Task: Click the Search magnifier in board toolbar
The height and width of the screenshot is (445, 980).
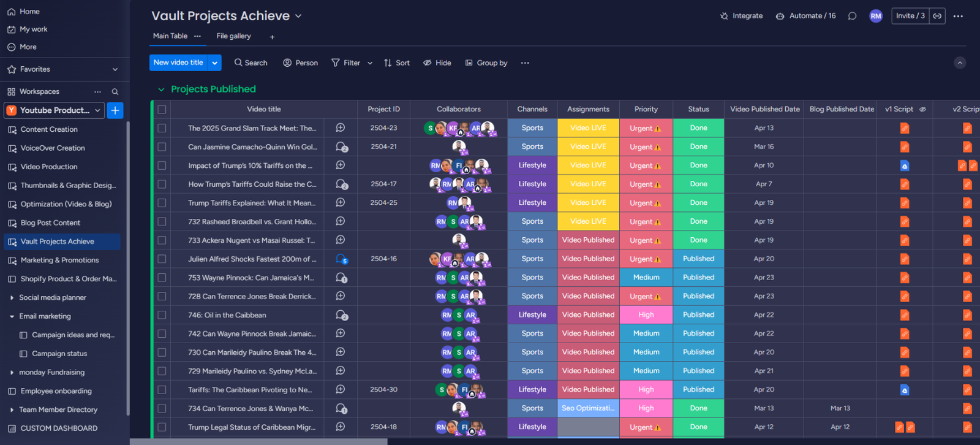Action: tap(238, 63)
